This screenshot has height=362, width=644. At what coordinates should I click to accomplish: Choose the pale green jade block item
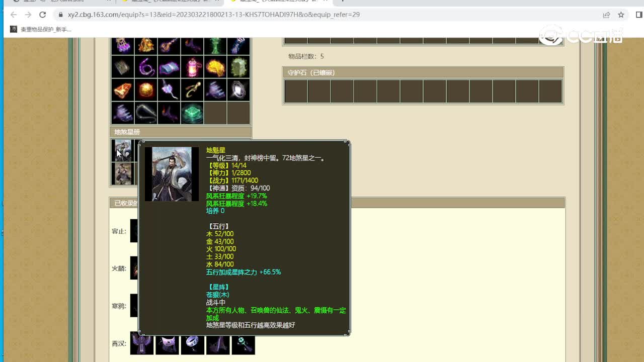pos(238,66)
